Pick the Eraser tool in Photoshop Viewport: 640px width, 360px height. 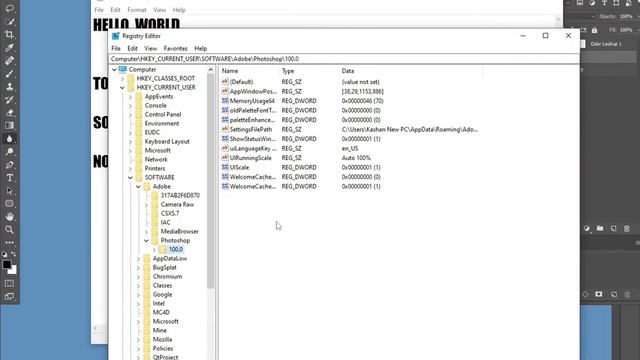[x=9, y=113]
